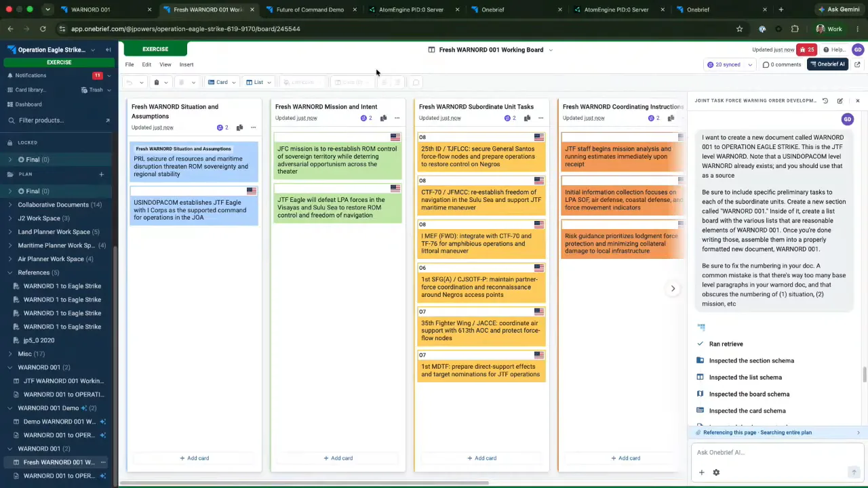Screen dimensions: 868x488
Task: Open the board title dropdown chevron
Action: pos(551,49)
